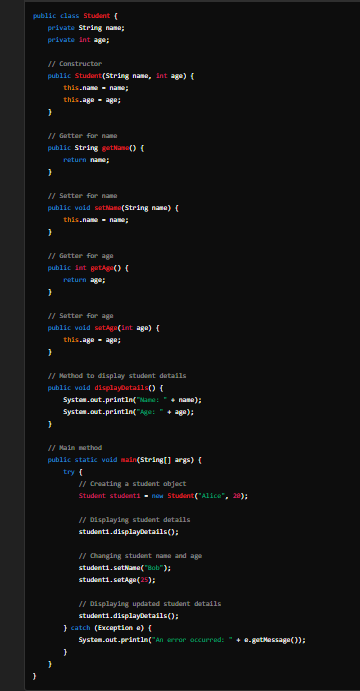This screenshot has width=360, height=691.
Task: Click the line "public class Student {"
Action: coord(75,16)
